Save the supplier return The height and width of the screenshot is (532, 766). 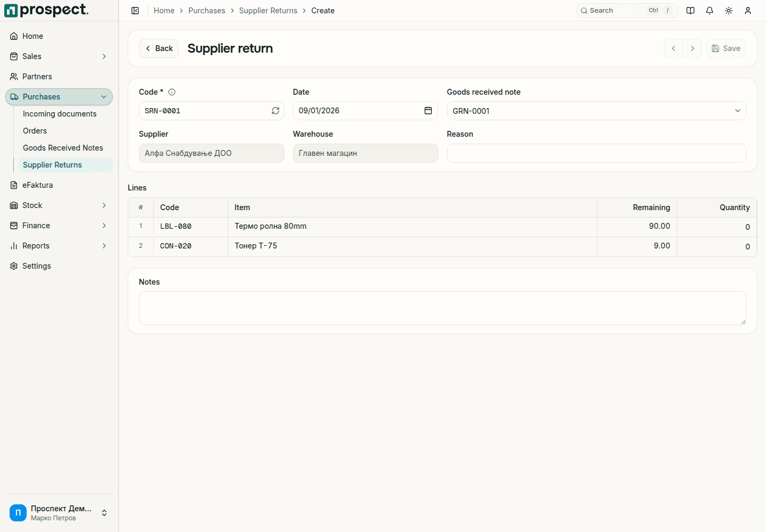pos(726,48)
